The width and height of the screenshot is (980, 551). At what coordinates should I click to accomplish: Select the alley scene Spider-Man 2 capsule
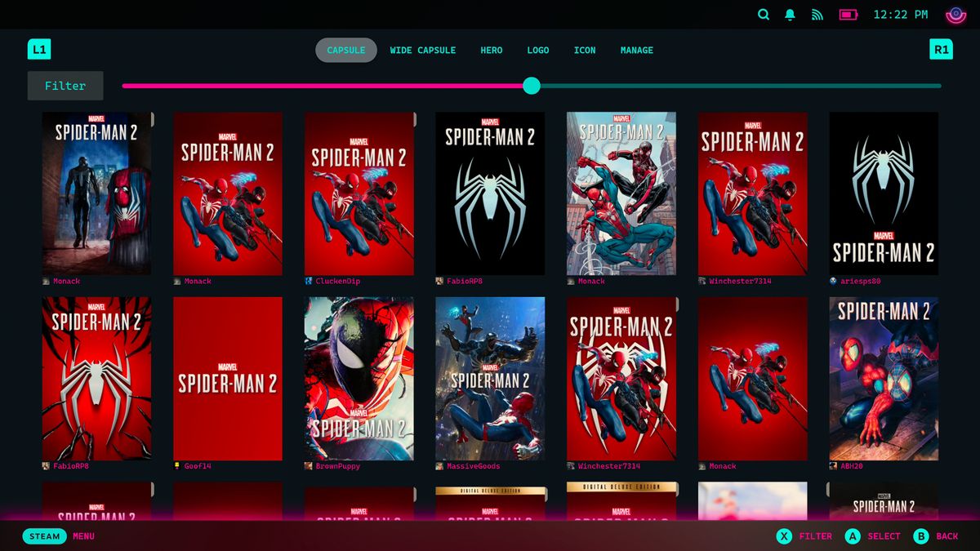[96, 193]
